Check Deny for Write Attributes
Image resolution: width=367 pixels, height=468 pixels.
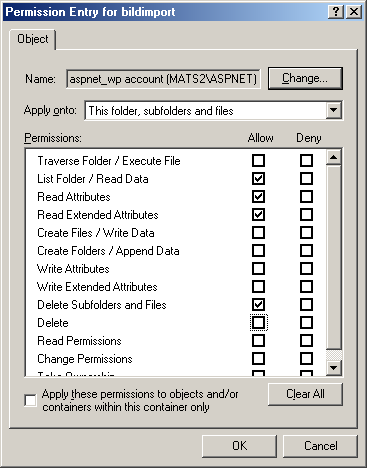306,268
